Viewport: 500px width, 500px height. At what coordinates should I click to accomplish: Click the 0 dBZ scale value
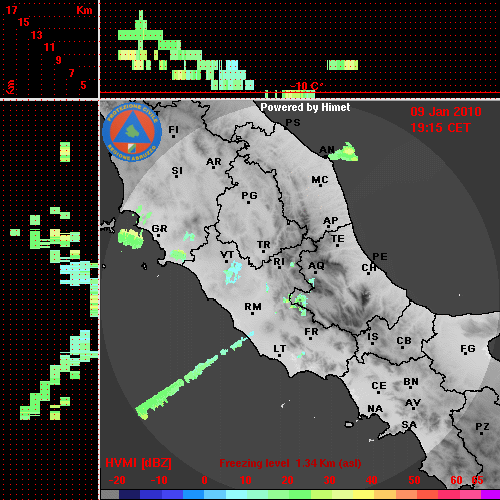pos(205,480)
